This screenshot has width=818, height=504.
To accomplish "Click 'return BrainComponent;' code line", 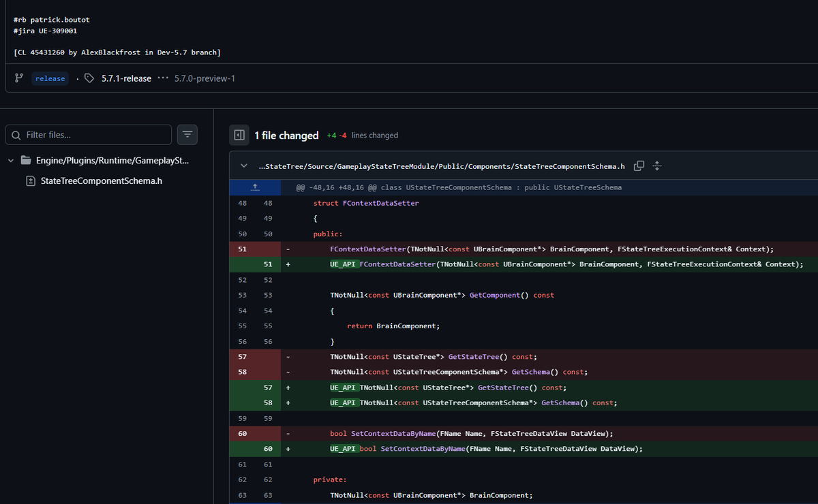I will click(x=393, y=326).
